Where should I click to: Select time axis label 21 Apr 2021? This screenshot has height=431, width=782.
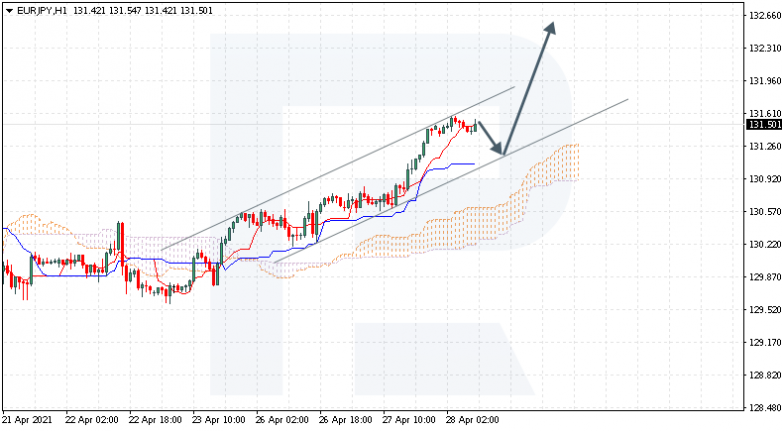click(27, 420)
